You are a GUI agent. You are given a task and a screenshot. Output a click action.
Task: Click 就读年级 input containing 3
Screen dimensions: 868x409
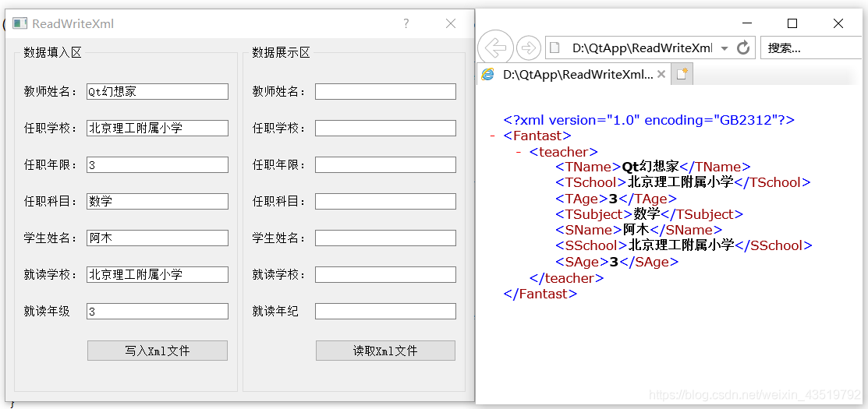click(158, 311)
